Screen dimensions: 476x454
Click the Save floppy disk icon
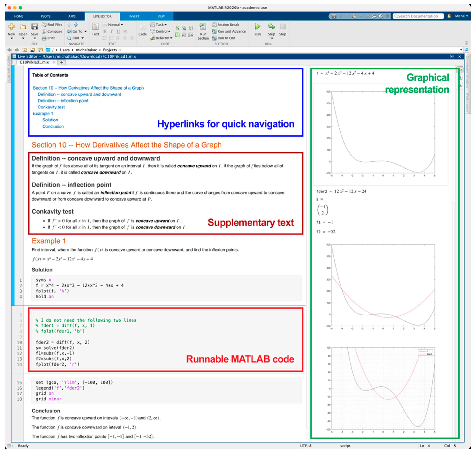(34, 27)
